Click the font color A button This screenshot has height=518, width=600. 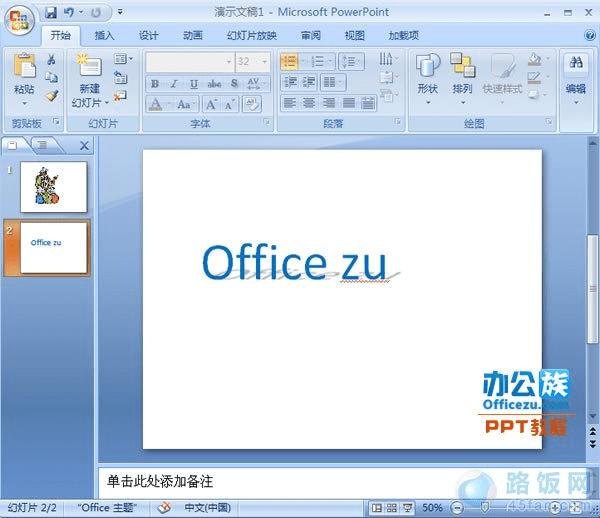[x=155, y=104]
